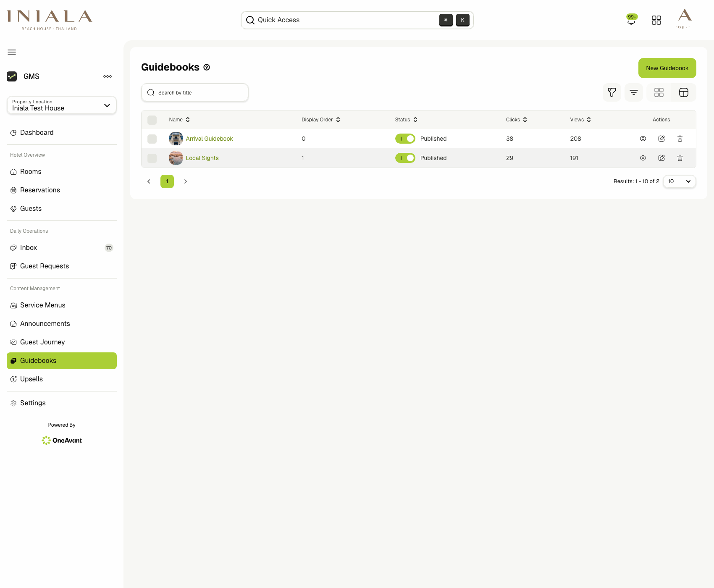The image size is (714, 588).
Task: Open the apps grid in header
Action: [x=656, y=20]
